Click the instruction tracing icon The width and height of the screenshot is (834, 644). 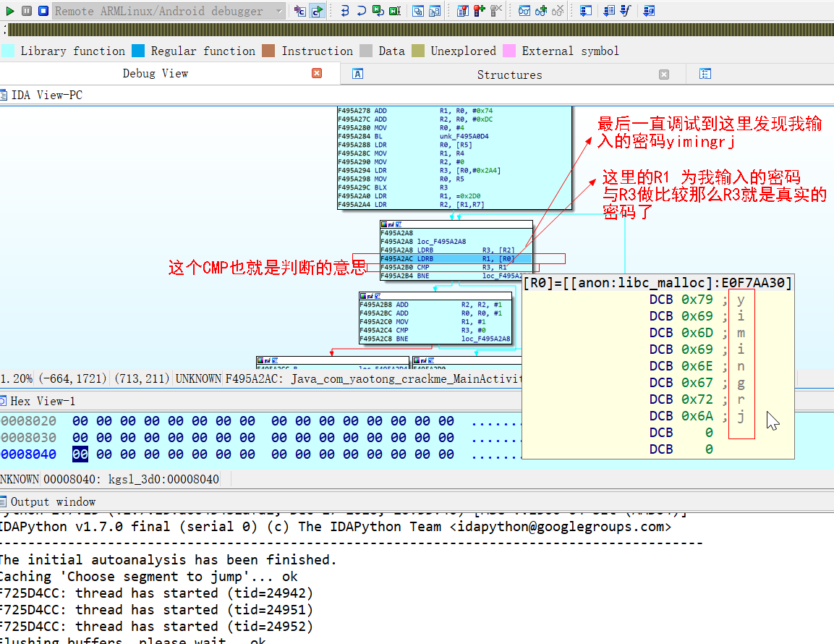point(609,11)
